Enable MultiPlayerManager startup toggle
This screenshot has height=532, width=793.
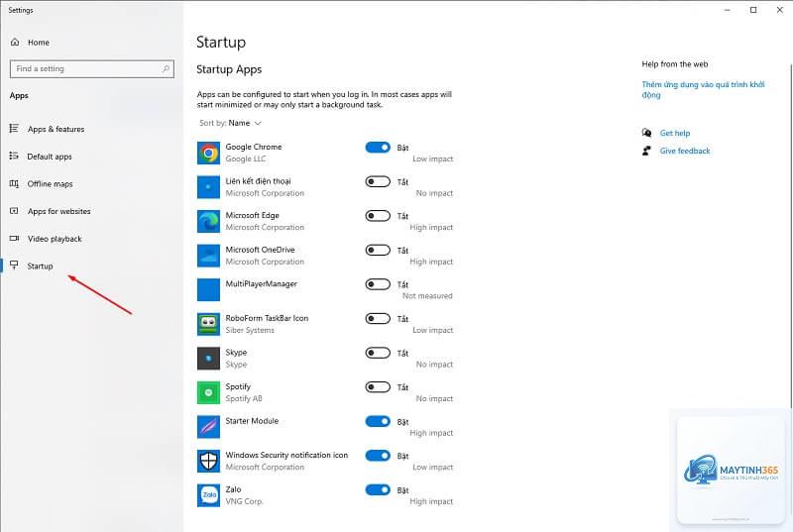click(378, 284)
